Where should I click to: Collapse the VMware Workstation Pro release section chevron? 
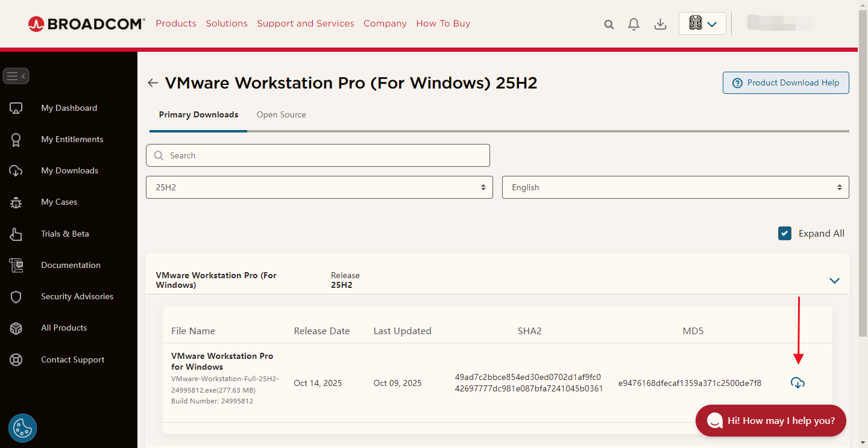click(835, 281)
